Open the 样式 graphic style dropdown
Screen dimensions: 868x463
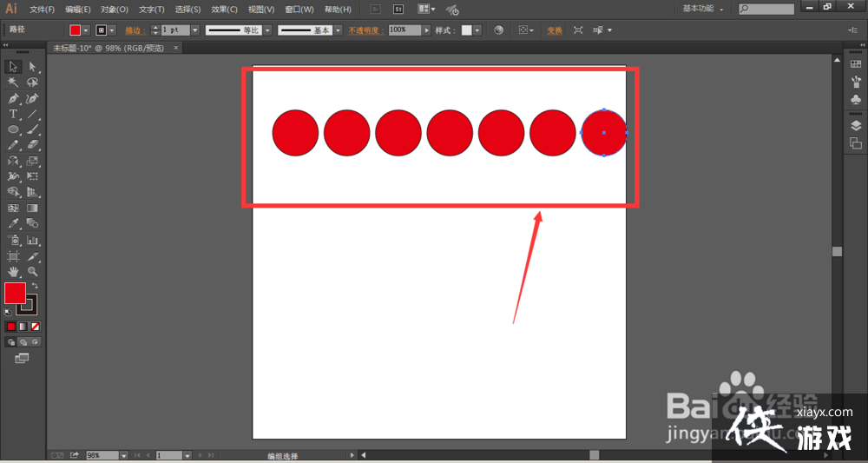(x=477, y=30)
